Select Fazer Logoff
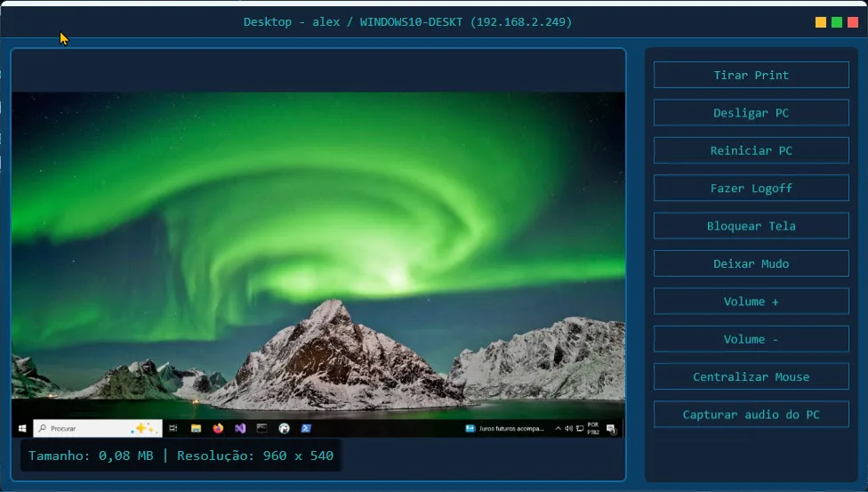Screen dimensions: 868x492 (x=751, y=188)
